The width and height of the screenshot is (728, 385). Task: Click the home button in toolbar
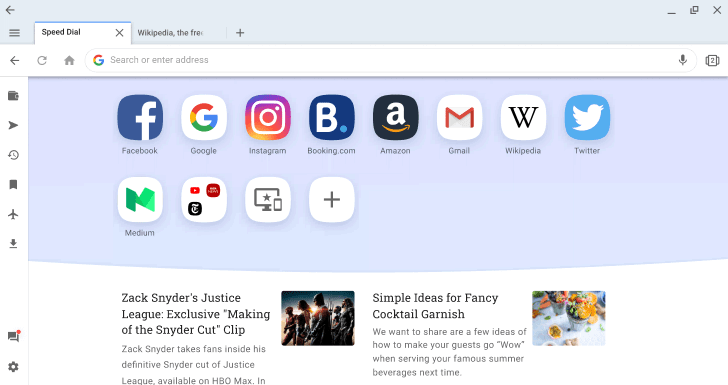pyautogui.click(x=69, y=60)
